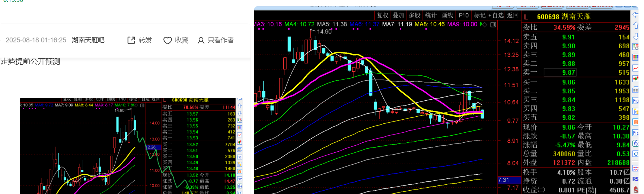644x194 pixels.
Task: Select the 买四 9.83 order row
Action: (x=576, y=109)
